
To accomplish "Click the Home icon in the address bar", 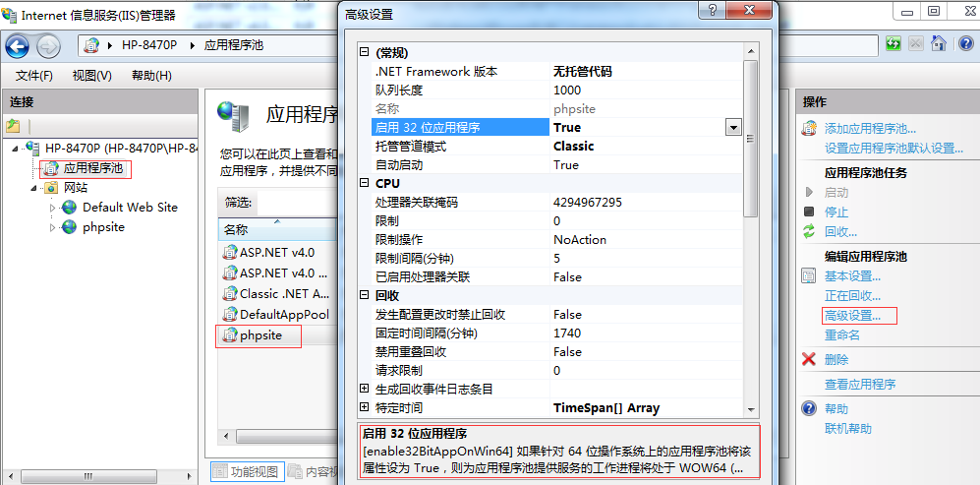I will pos(938,43).
